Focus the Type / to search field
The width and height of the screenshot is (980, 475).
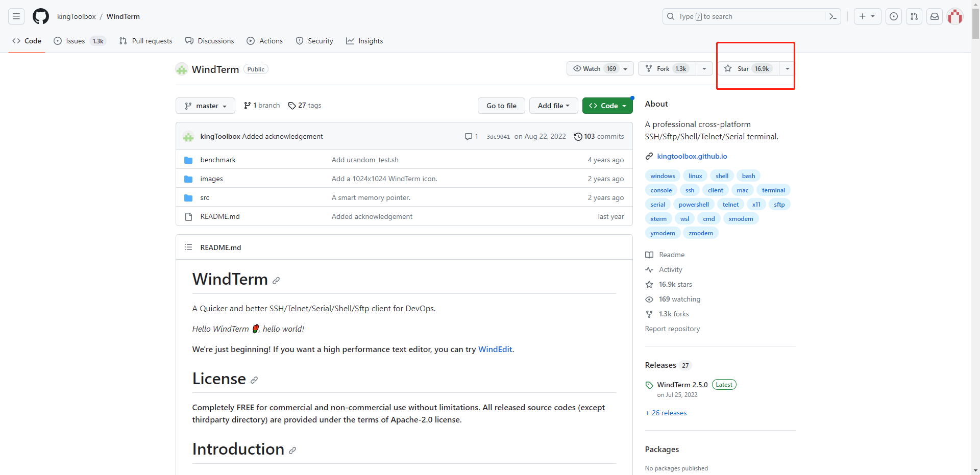[744, 16]
